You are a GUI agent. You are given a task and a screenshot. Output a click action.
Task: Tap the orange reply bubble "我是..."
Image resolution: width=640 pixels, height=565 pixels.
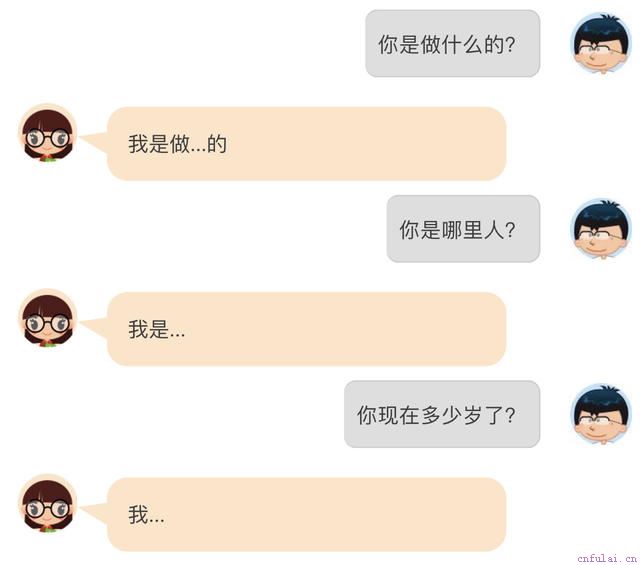coord(307,329)
